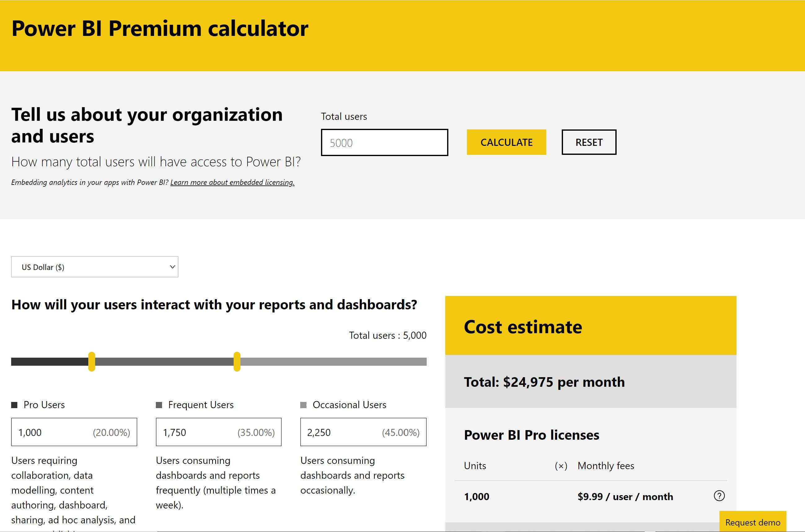Click the Power BI Pro licenses section heading
805x532 pixels.
coord(532,435)
